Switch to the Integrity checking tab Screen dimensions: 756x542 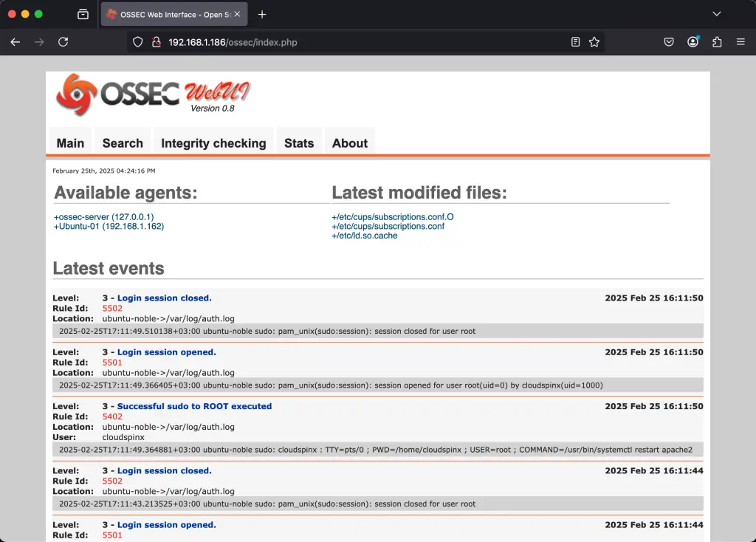[x=213, y=143]
